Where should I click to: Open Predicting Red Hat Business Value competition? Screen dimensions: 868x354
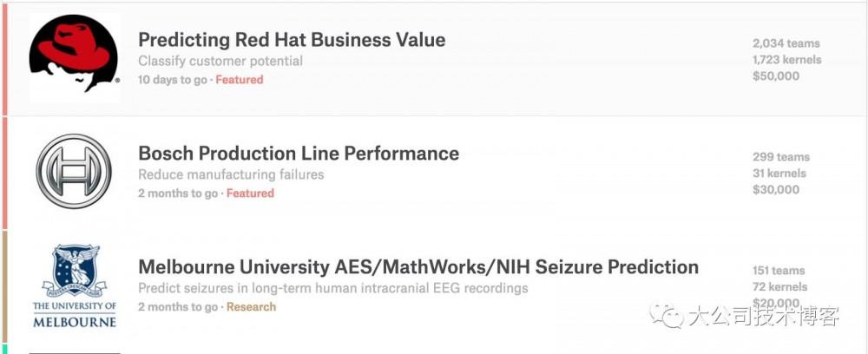pyautogui.click(x=292, y=40)
